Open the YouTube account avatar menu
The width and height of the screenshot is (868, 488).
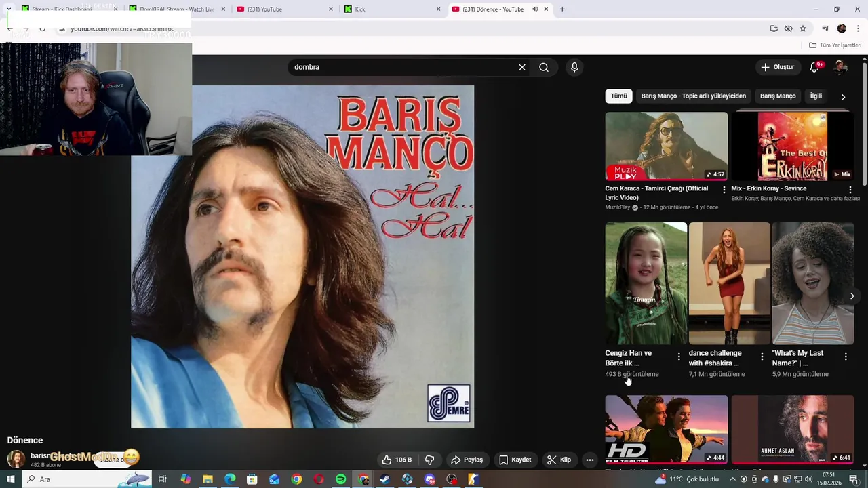[x=841, y=67]
